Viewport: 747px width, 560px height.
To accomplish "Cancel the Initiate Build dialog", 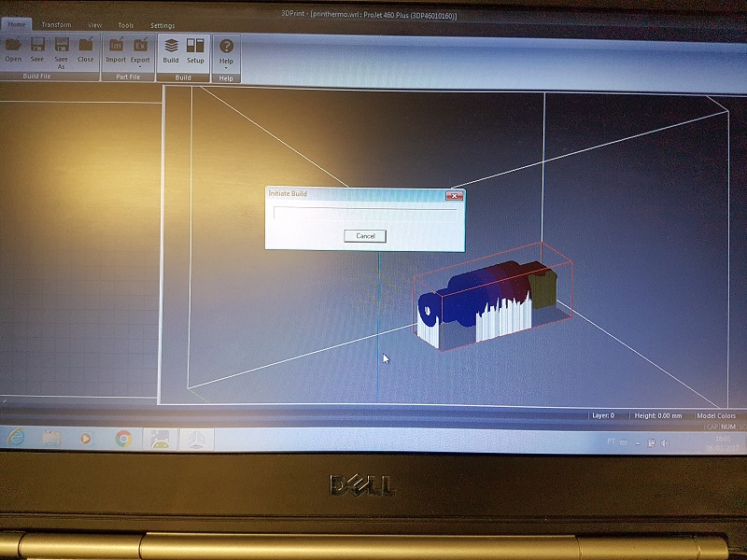I will pos(365,236).
